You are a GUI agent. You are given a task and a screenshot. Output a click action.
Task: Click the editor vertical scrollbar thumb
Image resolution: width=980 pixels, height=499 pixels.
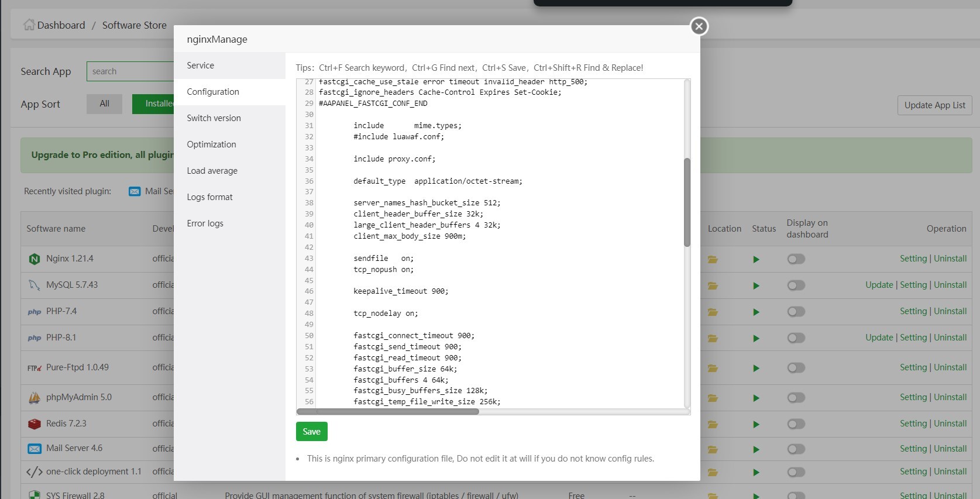point(687,202)
